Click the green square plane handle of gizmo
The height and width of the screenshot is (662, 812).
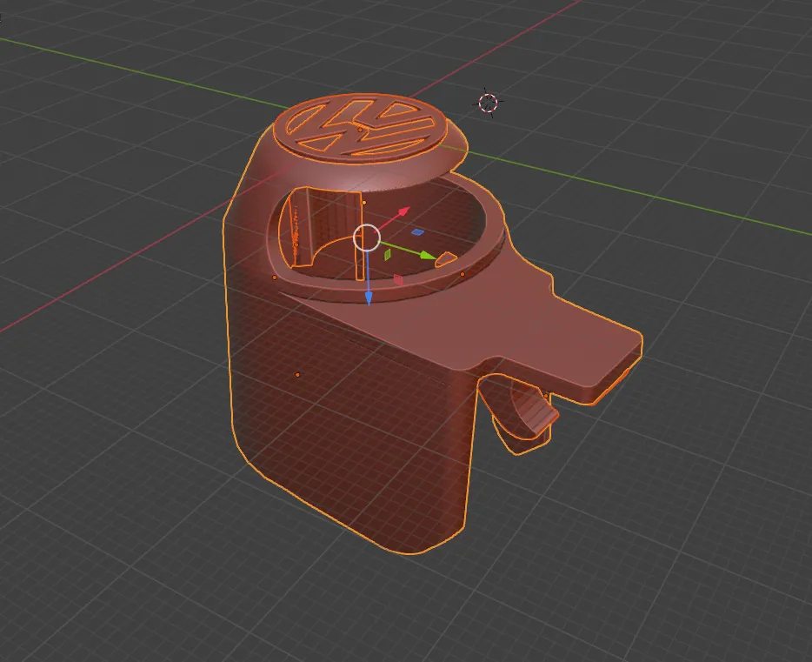tap(388, 255)
